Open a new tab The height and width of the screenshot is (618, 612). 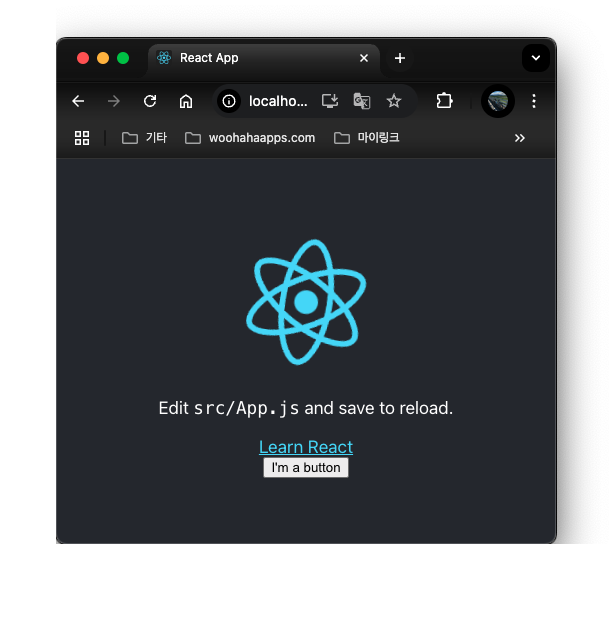[x=400, y=58]
